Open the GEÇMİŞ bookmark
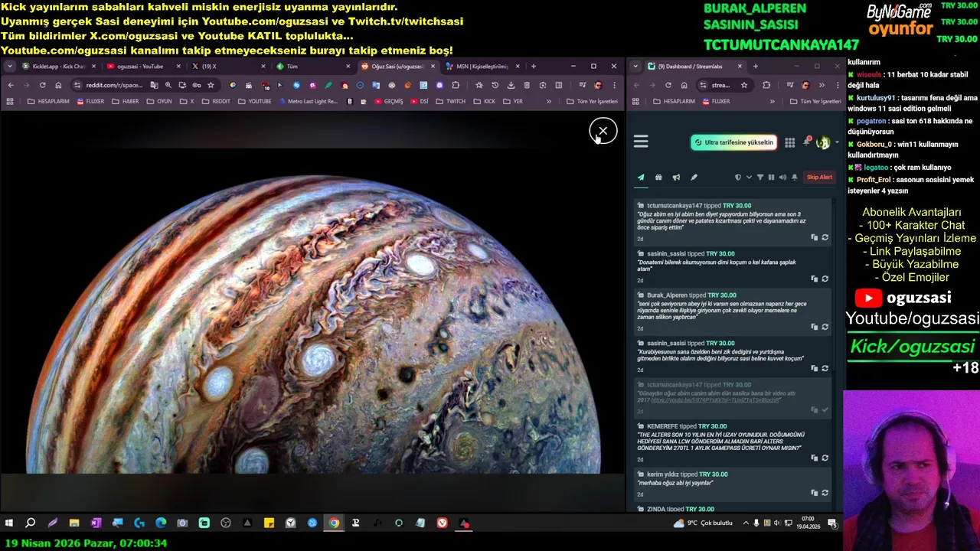 point(388,101)
